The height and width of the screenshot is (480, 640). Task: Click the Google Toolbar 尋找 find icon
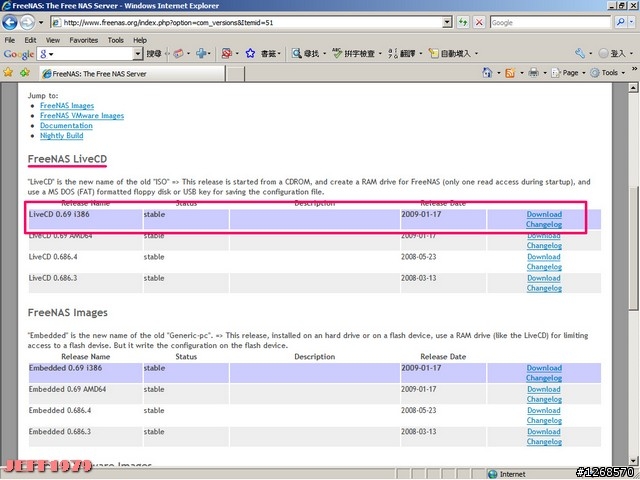(x=297, y=53)
